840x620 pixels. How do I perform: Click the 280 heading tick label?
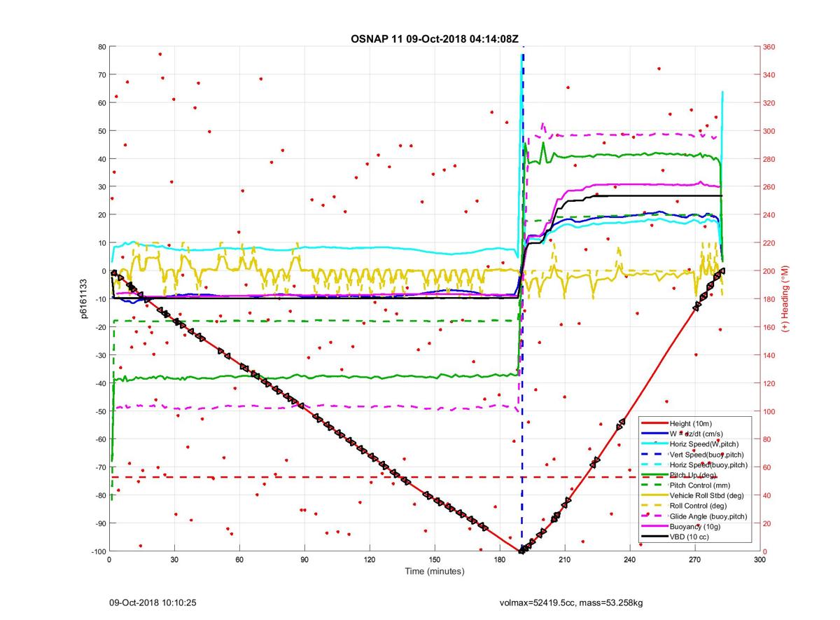[x=769, y=159]
